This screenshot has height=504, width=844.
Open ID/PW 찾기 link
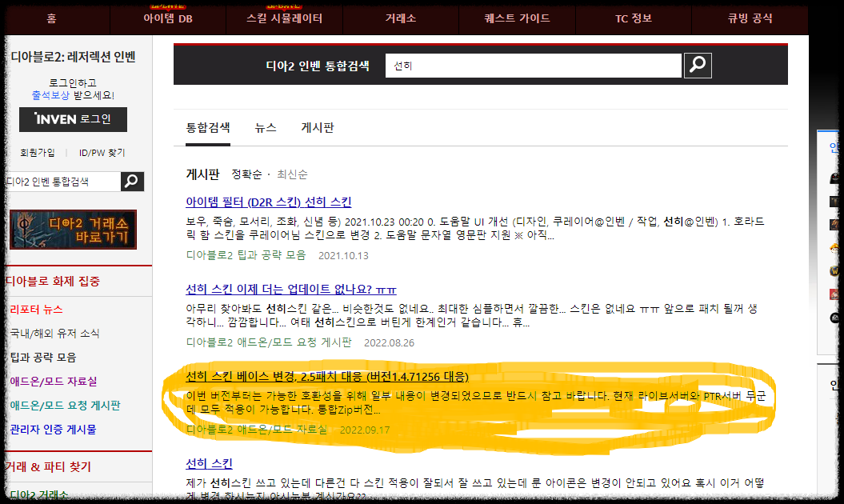pyautogui.click(x=102, y=153)
